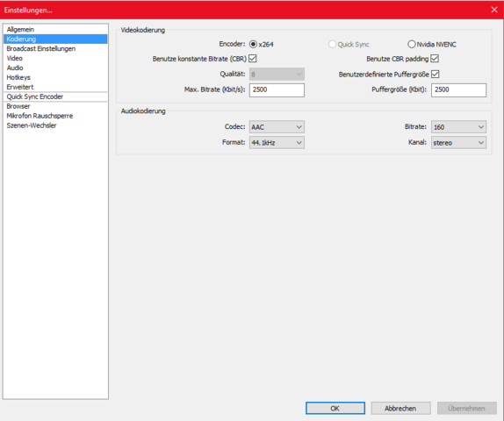
Task: Open the Kanal stereo dropdown
Action: pos(458,143)
